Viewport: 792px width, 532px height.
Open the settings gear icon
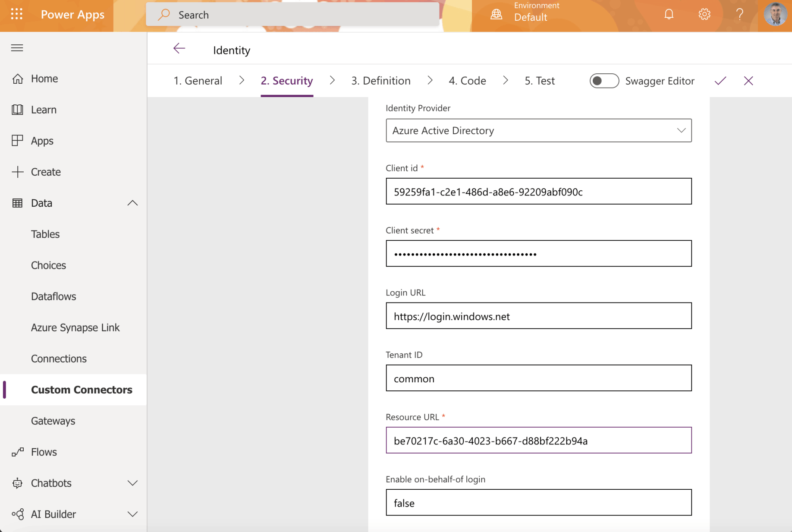[704, 15]
